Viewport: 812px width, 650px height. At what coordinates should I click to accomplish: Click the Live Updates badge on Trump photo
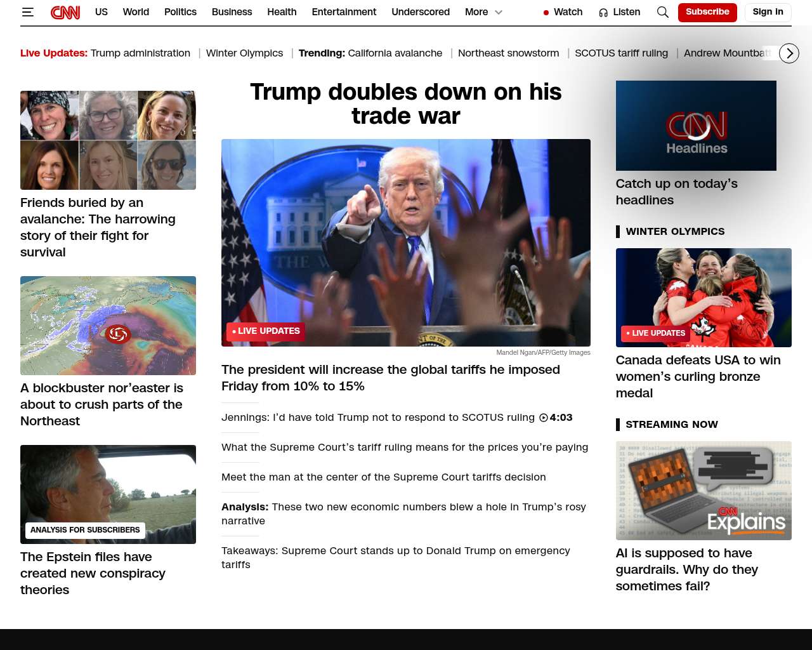(x=266, y=331)
